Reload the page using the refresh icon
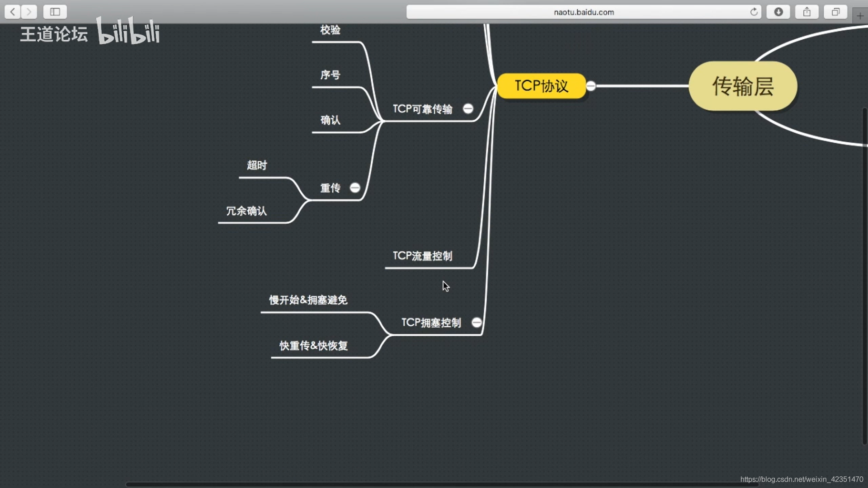This screenshot has height=488, width=868. [x=754, y=12]
